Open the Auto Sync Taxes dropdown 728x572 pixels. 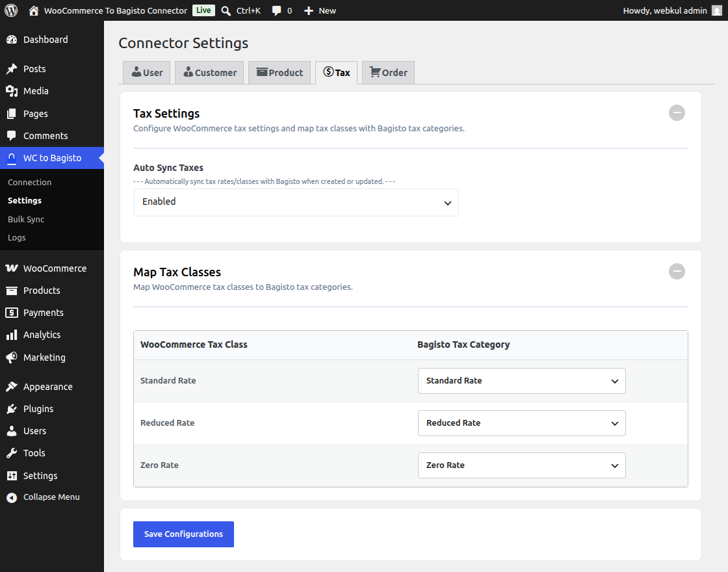pos(296,202)
